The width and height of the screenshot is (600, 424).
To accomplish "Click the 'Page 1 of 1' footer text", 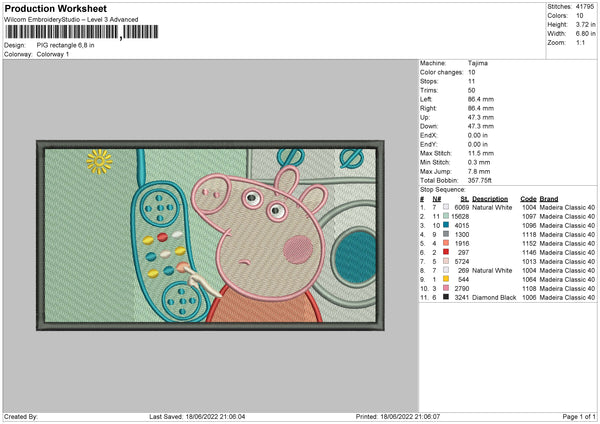I will (579, 416).
